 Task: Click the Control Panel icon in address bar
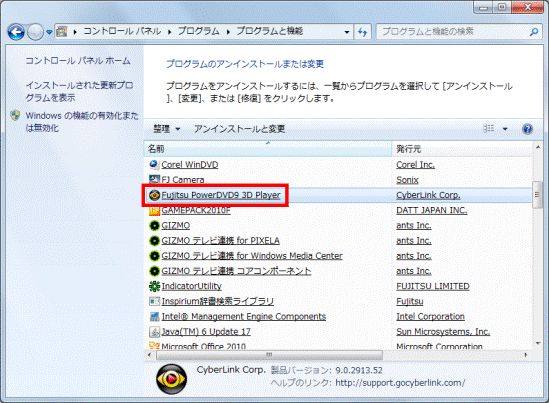62,32
